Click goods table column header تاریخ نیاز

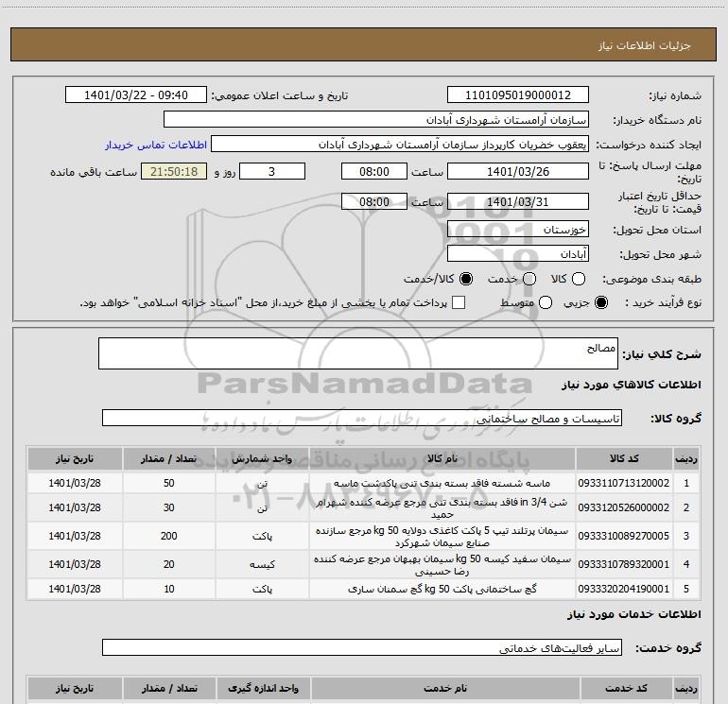pos(75,458)
